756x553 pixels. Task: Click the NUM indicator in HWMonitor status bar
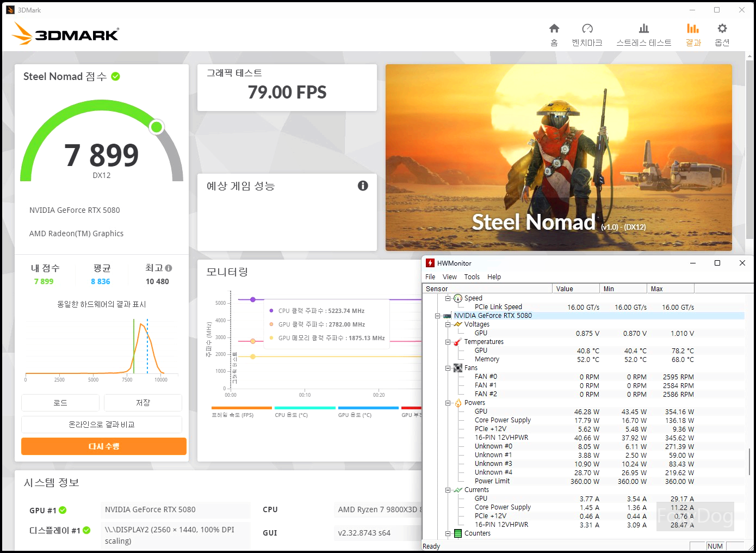[x=715, y=546]
